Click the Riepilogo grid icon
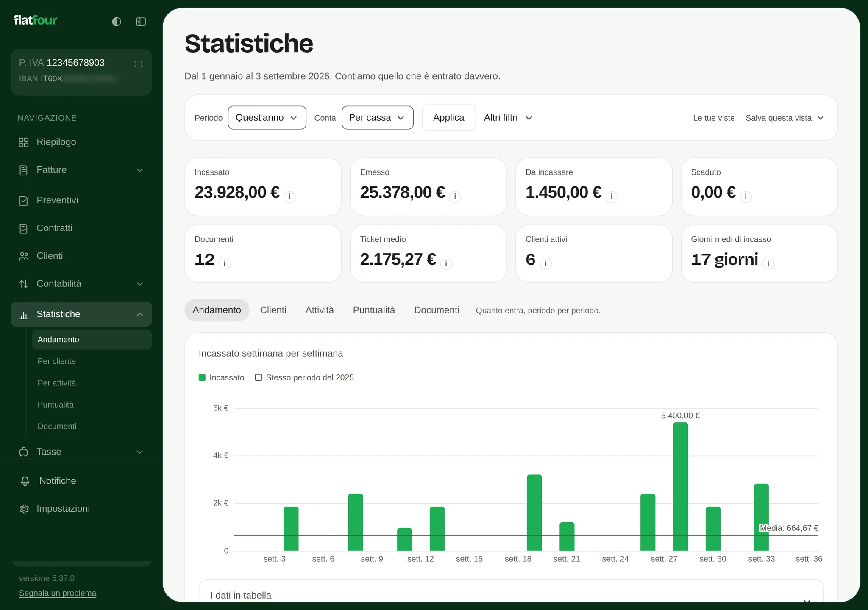 tap(24, 142)
